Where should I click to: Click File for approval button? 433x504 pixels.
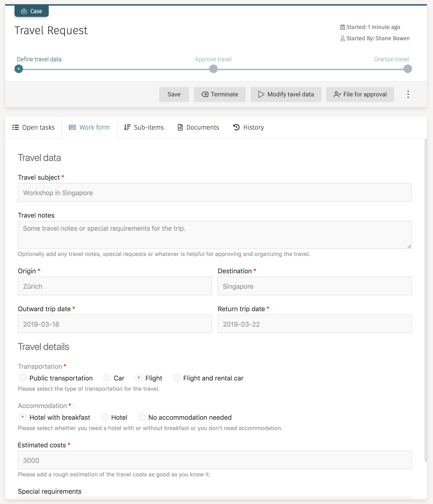pyautogui.click(x=360, y=94)
